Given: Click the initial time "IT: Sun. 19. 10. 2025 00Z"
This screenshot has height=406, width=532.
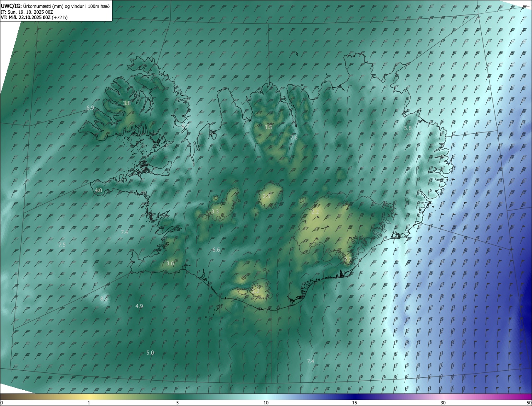Looking at the screenshot, I should point(27,12).
